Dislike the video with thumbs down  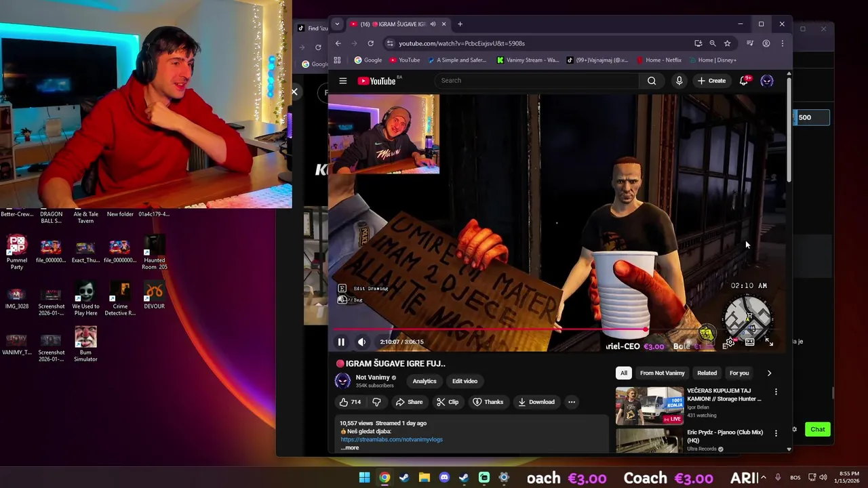pyautogui.click(x=376, y=402)
